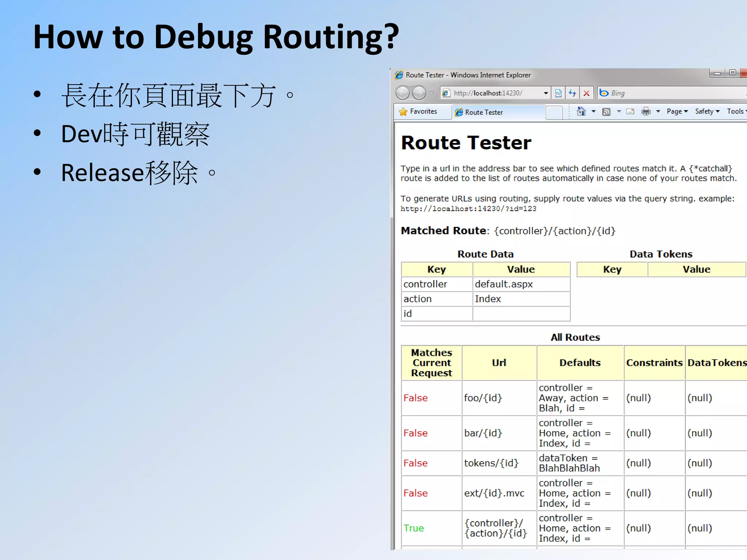Image resolution: width=747 pixels, height=560 pixels.
Task: Click 'controller = Away' defaults cell
Action: tap(580, 398)
